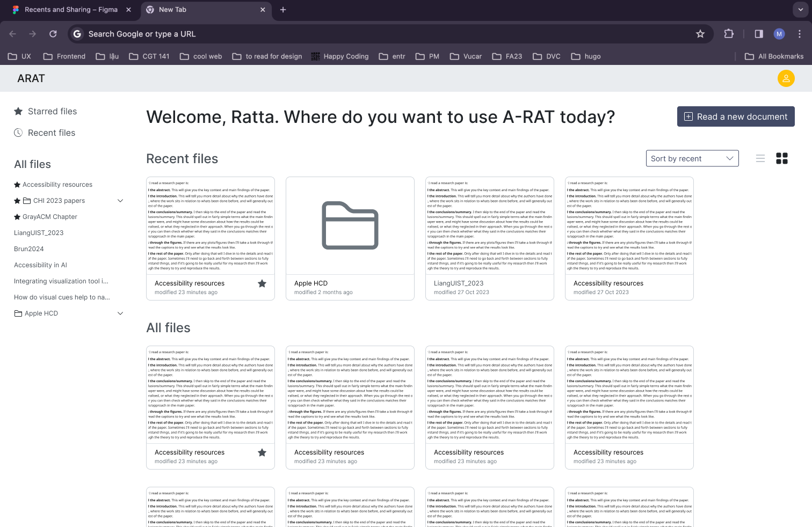This screenshot has width=812, height=527.
Task: Bookmark this page with star icon
Action: [x=700, y=34]
